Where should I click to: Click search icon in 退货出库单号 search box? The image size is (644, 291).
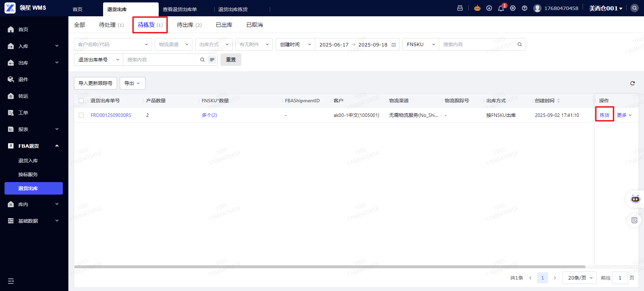pyautogui.click(x=202, y=60)
